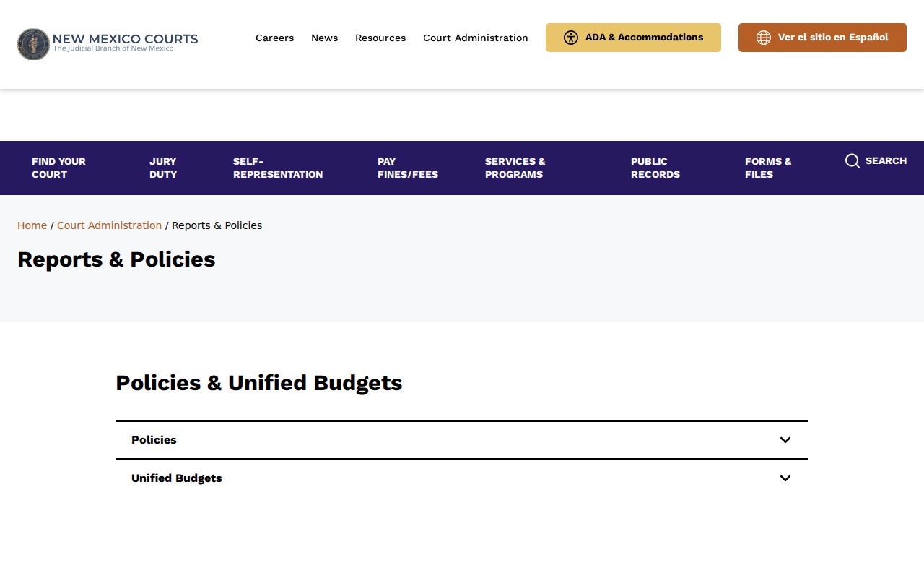Click the Policies accordion title text
Screen dimensions: 924x578
[x=154, y=440]
